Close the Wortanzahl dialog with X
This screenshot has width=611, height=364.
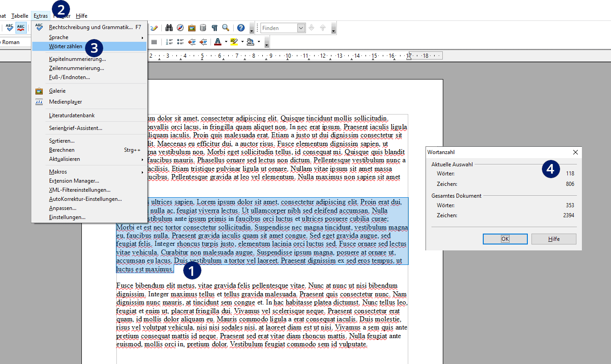pyautogui.click(x=575, y=152)
